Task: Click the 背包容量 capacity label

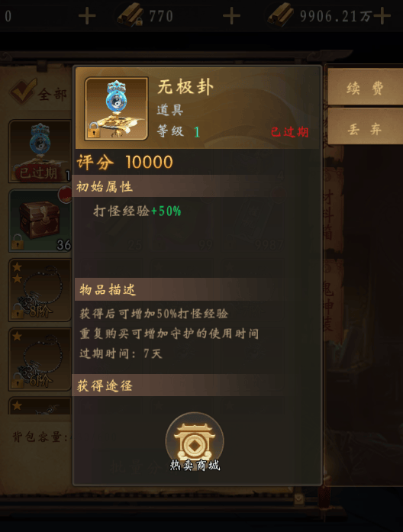Action: [40, 437]
